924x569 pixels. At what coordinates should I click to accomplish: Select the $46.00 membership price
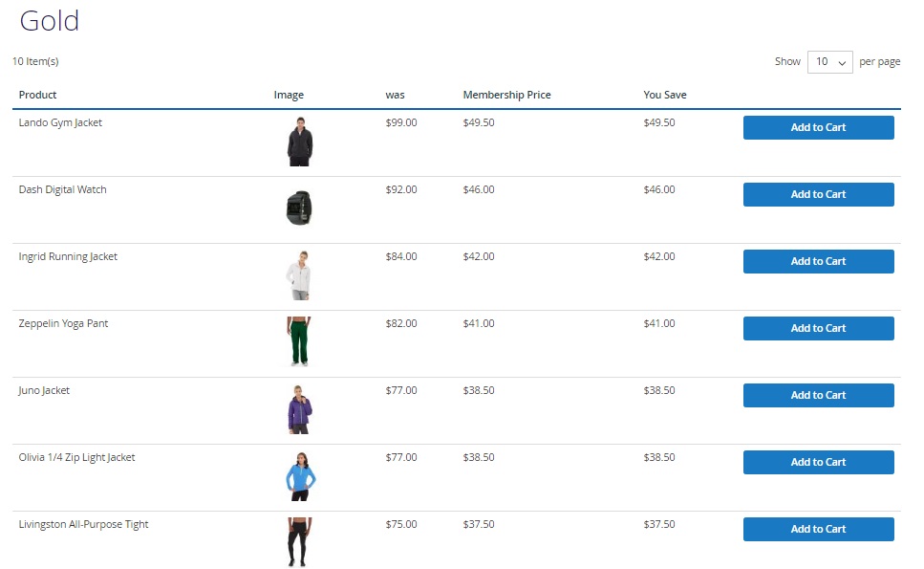(479, 190)
